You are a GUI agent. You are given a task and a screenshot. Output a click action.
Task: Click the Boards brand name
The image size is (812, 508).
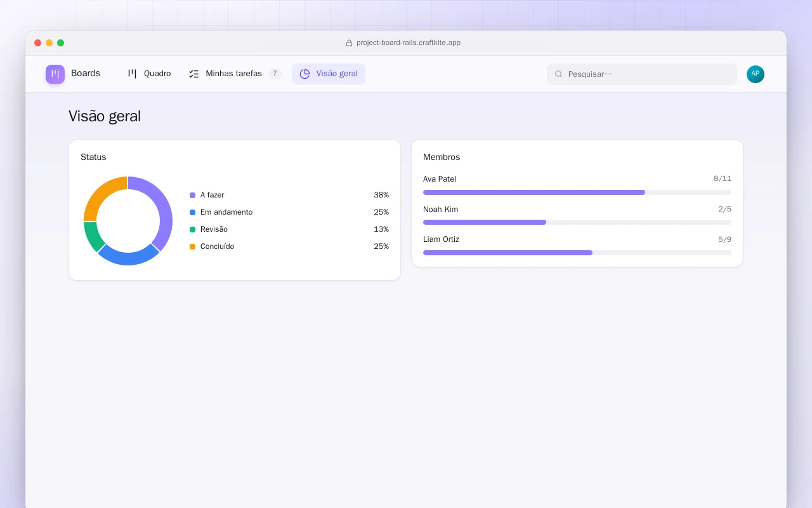86,74
